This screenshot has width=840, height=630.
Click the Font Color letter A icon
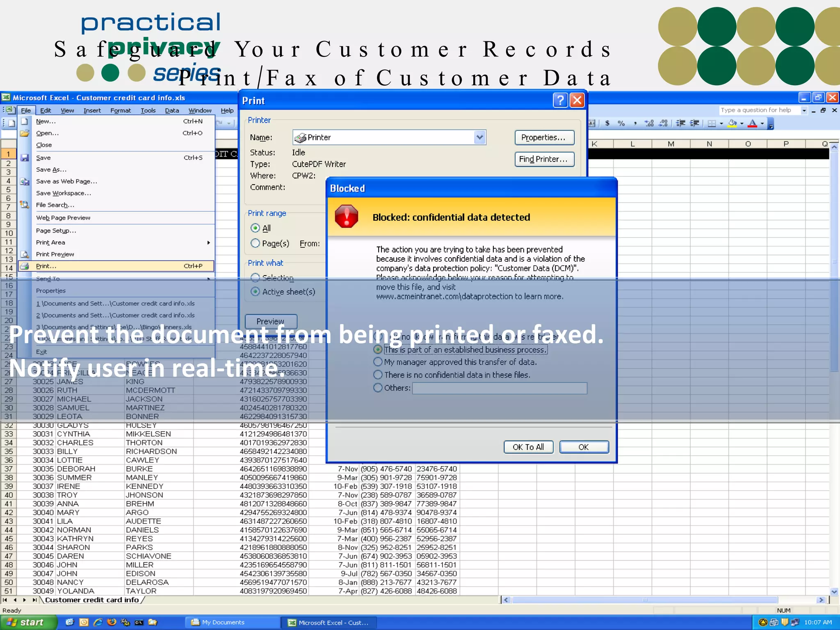click(752, 123)
